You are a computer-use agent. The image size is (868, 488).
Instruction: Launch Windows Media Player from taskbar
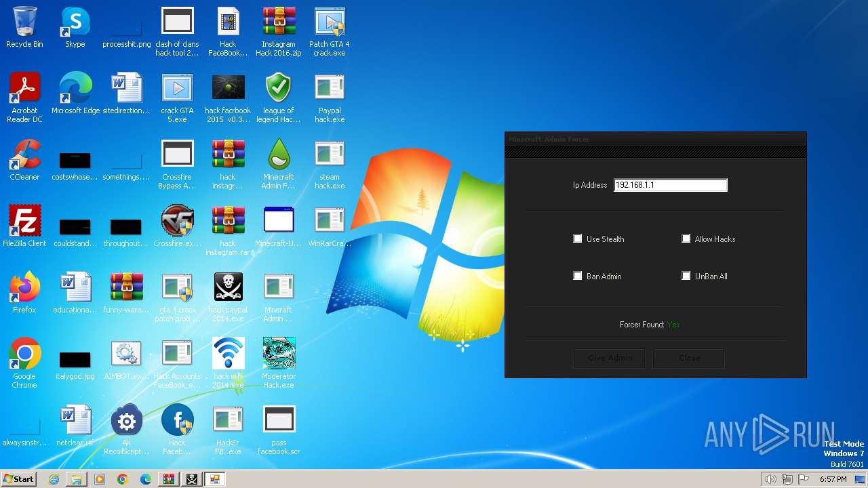tap(100, 479)
